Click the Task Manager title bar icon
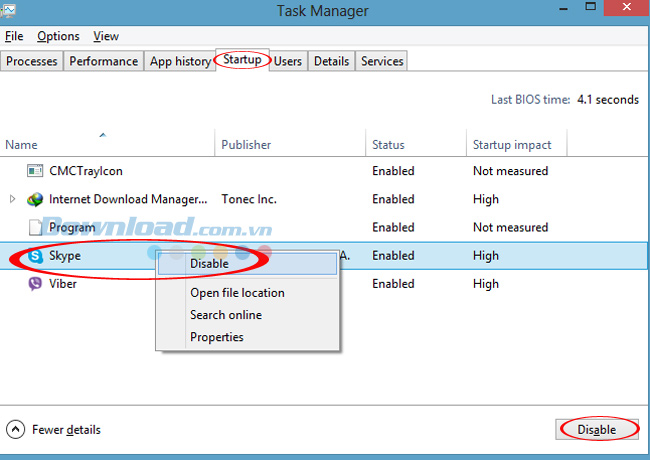Viewport: 650px width, 460px height. 7,10
